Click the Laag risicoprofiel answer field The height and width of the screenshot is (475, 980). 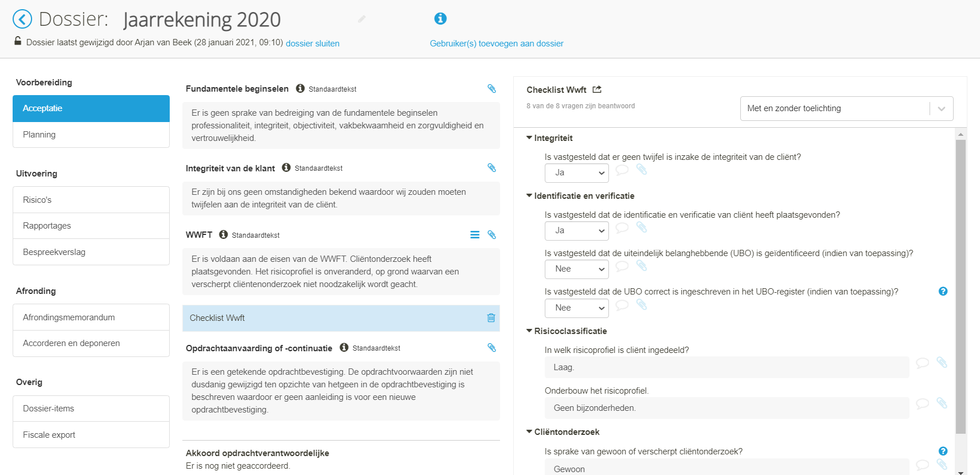tap(727, 367)
